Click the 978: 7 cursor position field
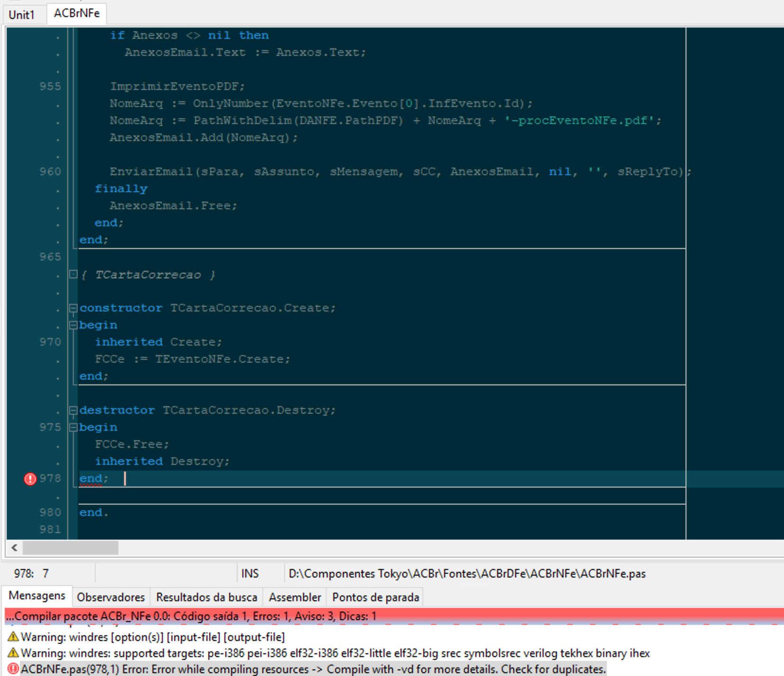Viewport: 784px width, 676px height. (x=31, y=574)
